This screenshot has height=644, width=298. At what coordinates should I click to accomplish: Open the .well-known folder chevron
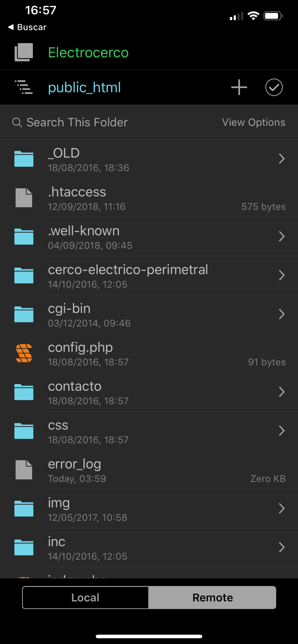[x=281, y=236]
